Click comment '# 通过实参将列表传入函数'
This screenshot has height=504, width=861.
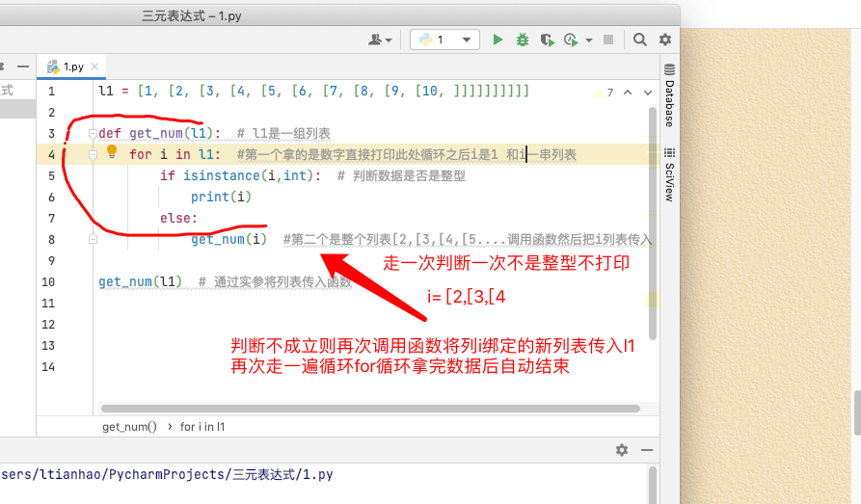275,281
